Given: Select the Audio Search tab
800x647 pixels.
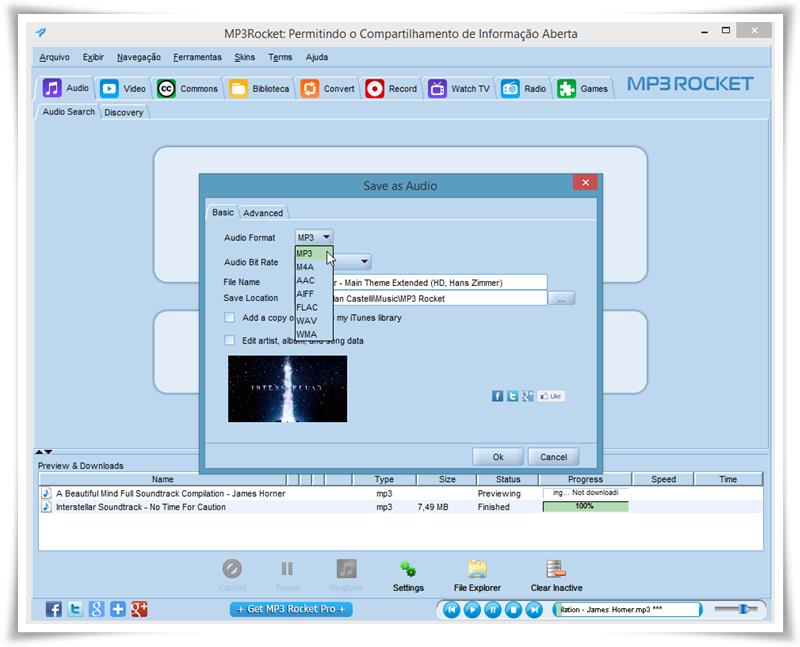Looking at the screenshot, I should [68, 112].
